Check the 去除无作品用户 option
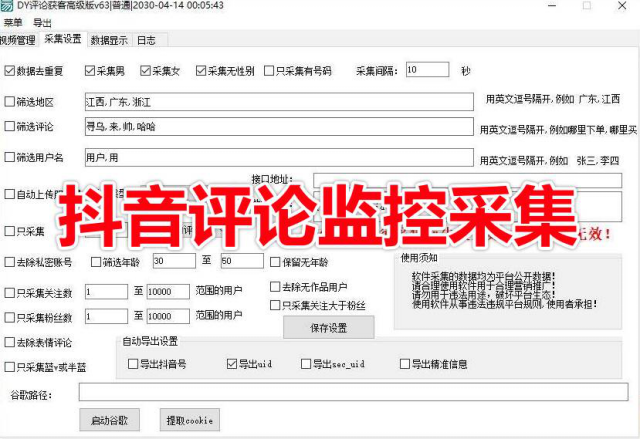 coord(275,287)
